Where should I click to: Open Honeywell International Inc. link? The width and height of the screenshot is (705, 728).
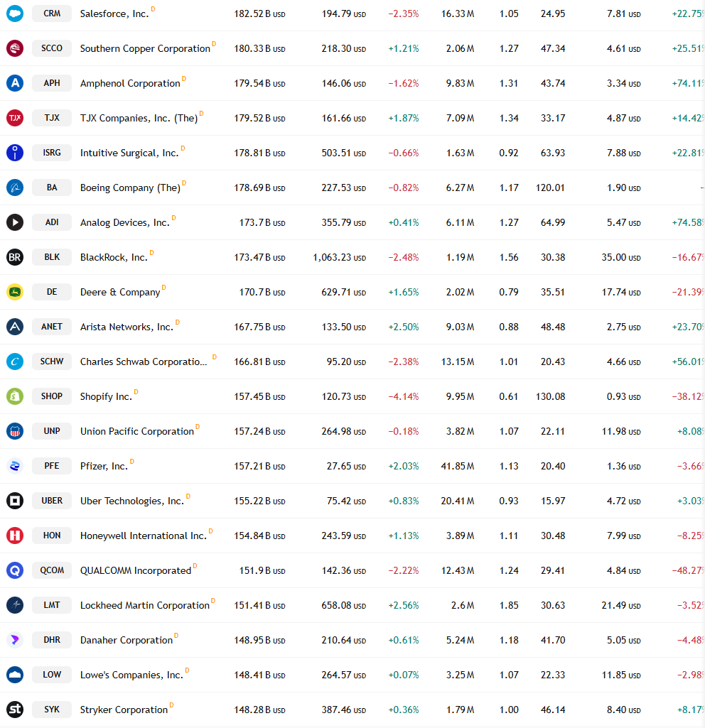point(143,536)
